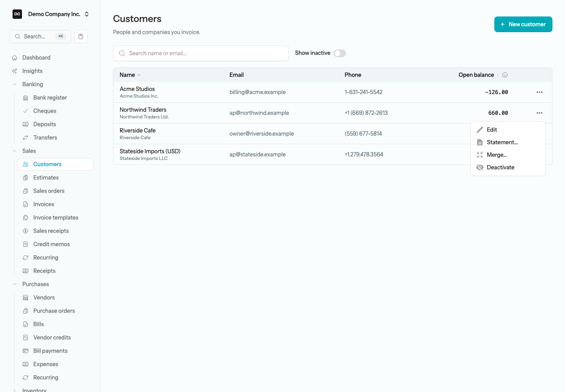Click the billing@acme.example email
Viewport: 565px width, 392px height.
click(257, 92)
